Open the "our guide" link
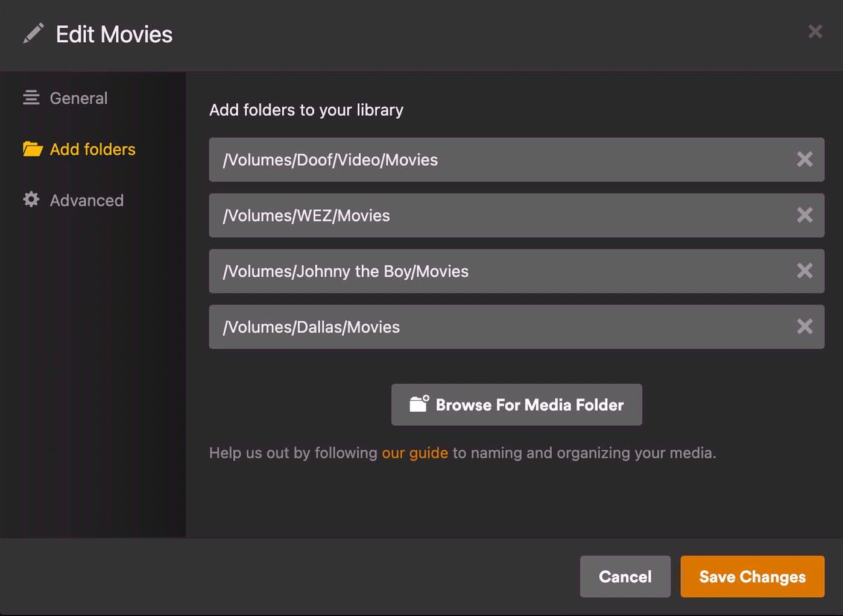The image size is (843, 616). click(x=415, y=453)
